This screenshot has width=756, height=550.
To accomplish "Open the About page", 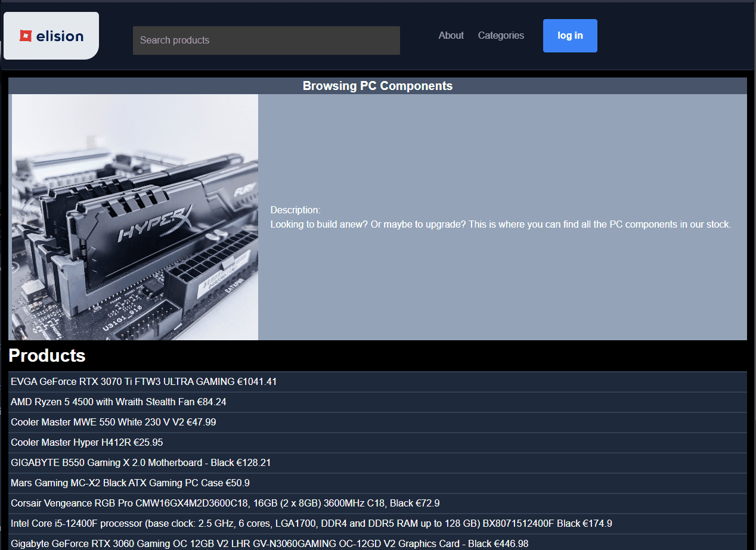I will click(451, 36).
